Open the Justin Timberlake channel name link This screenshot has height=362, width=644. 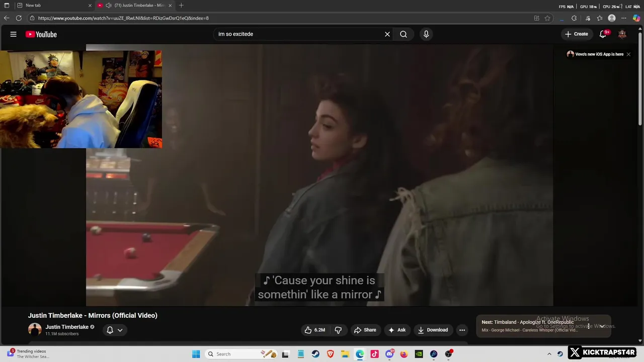click(67, 327)
